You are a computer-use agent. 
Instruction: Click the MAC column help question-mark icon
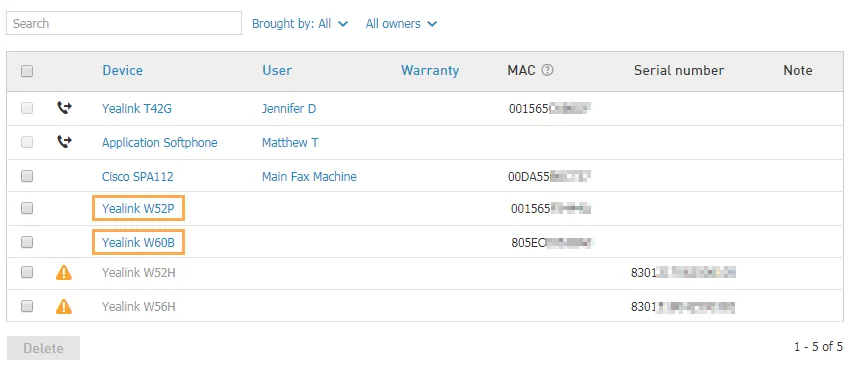pyautogui.click(x=547, y=70)
